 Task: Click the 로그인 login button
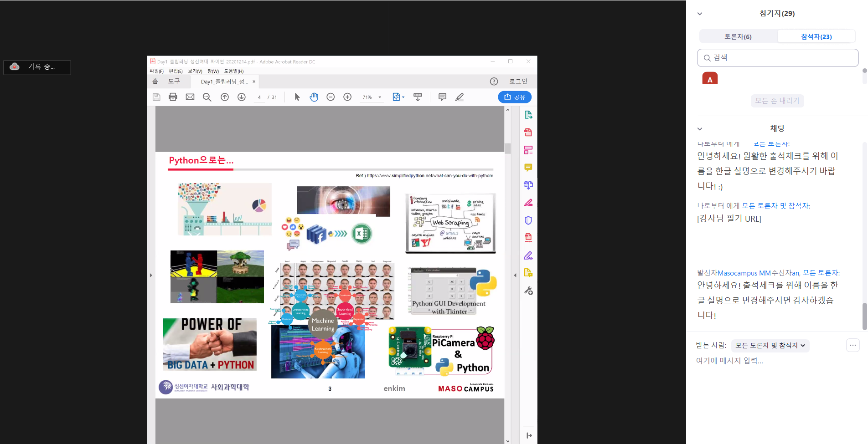518,82
